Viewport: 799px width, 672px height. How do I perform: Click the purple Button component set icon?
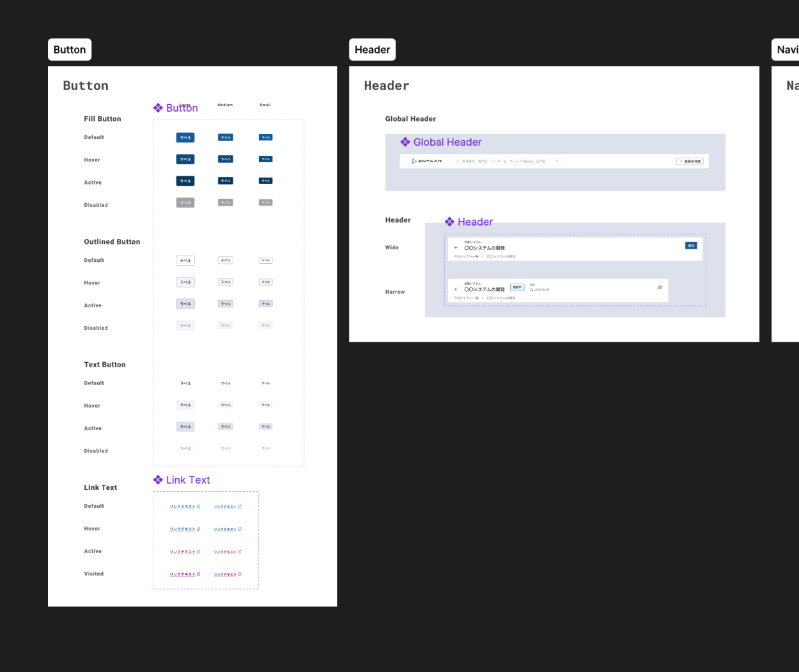point(158,108)
